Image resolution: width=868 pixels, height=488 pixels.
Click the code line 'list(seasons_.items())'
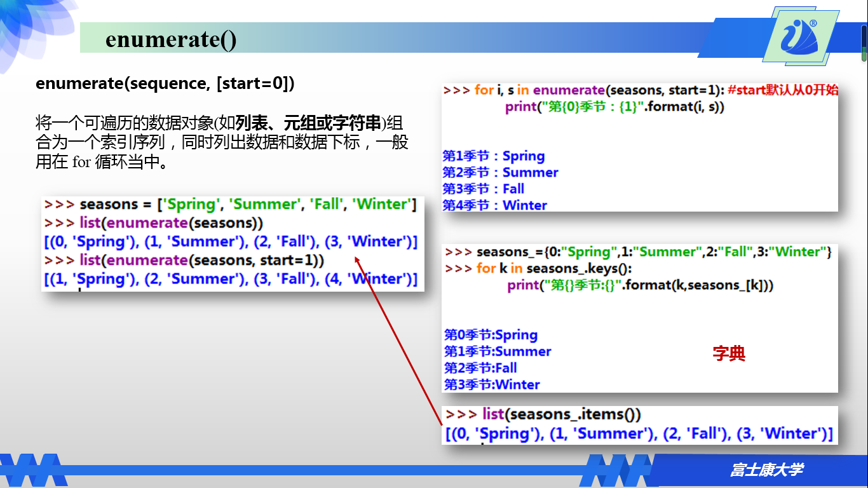tap(562, 414)
